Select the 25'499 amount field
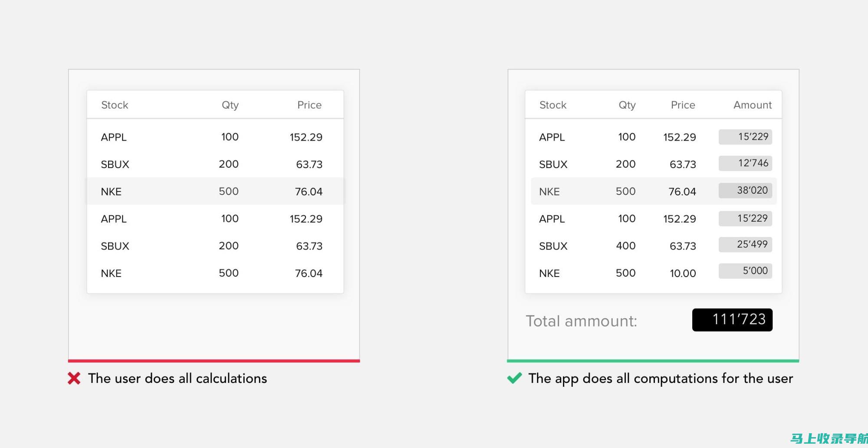Image resolution: width=868 pixels, height=448 pixels. [745, 244]
